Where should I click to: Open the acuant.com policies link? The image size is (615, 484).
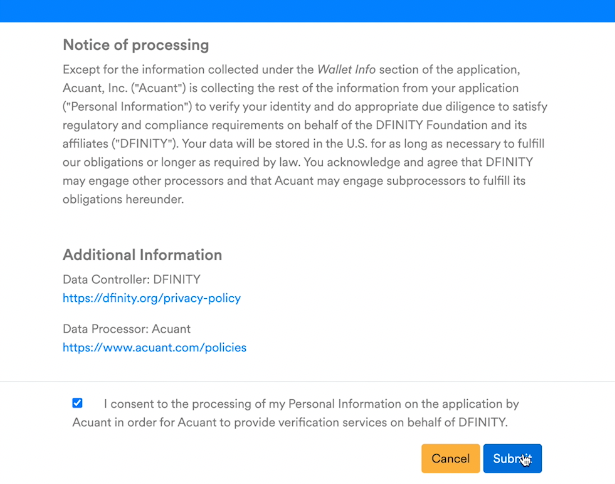coord(155,348)
